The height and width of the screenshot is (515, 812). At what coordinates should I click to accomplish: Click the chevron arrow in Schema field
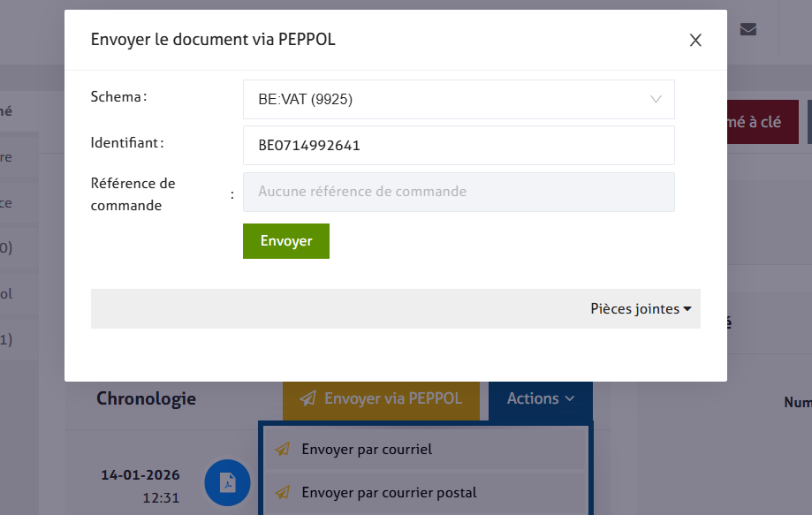click(656, 99)
